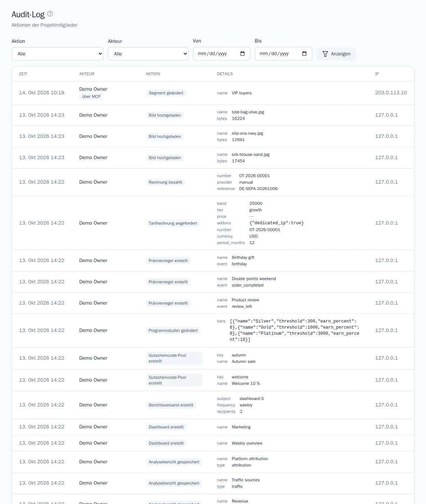Click the 'über MCP' badge
The height and width of the screenshot is (504, 426).
pos(91,96)
